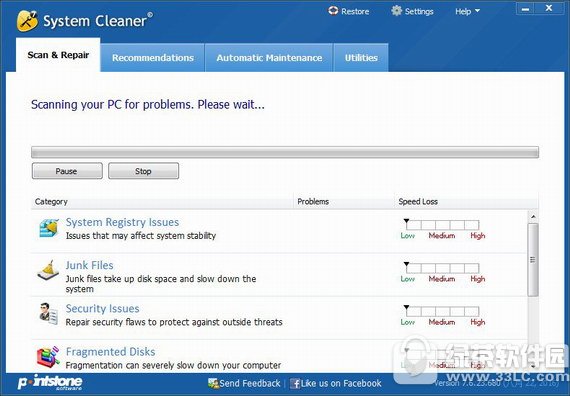The width and height of the screenshot is (570, 396).
Task: Open the Security Issues link
Action: point(103,309)
